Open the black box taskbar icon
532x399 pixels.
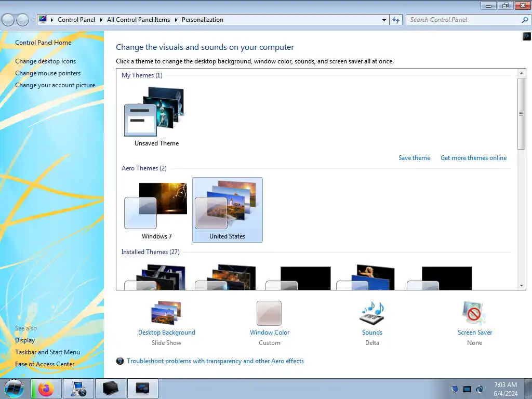pos(111,389)
